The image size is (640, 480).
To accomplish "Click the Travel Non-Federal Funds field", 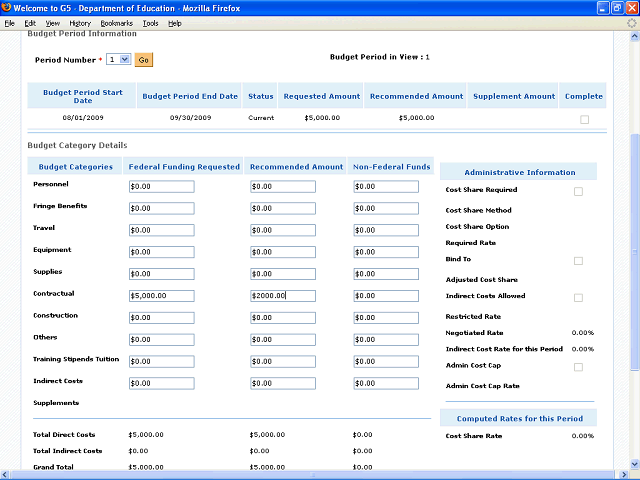I will (385, 230).
